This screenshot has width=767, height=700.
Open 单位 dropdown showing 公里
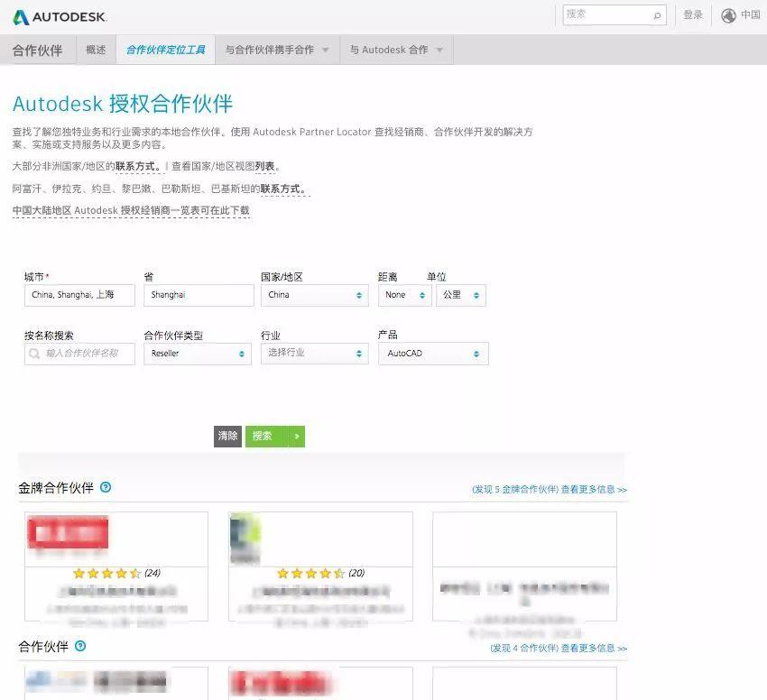(461, 296)
